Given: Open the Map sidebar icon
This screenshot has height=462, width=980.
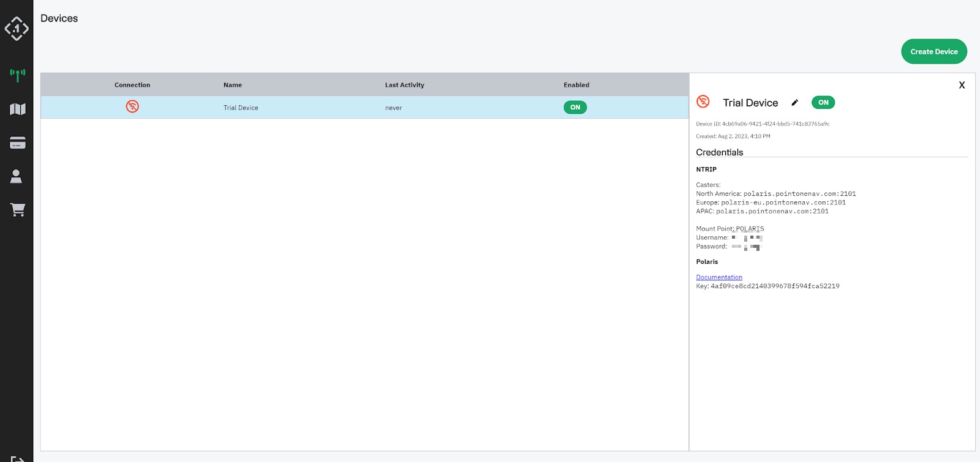Looking at the screenshot, I should tap(18, 109).
